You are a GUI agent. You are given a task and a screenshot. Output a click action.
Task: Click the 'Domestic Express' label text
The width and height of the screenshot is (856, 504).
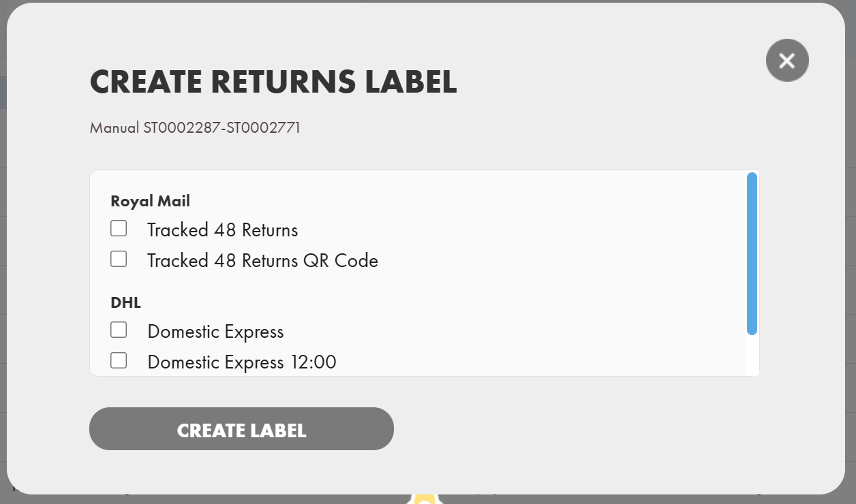[x=215, y=332]
